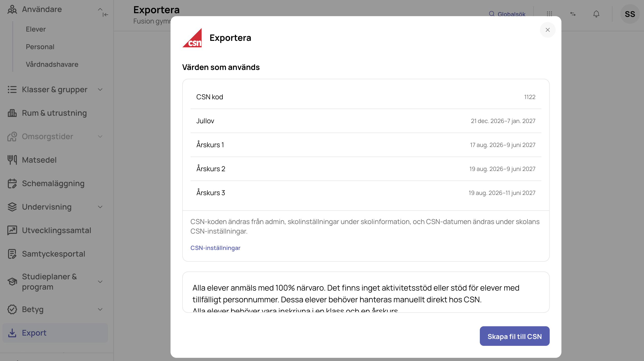
Task: Close the Exportera dialog
Action: click(x=547, y=30)
